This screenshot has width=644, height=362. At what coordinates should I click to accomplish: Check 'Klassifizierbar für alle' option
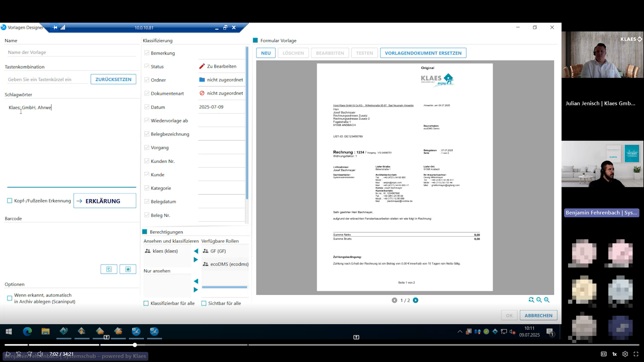pos(146,303)
